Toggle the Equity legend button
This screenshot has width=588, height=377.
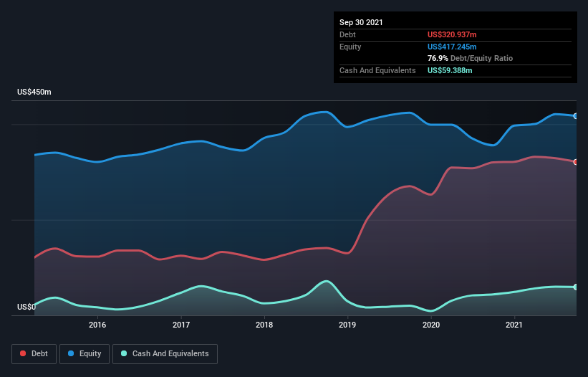(x=85, y=354)
